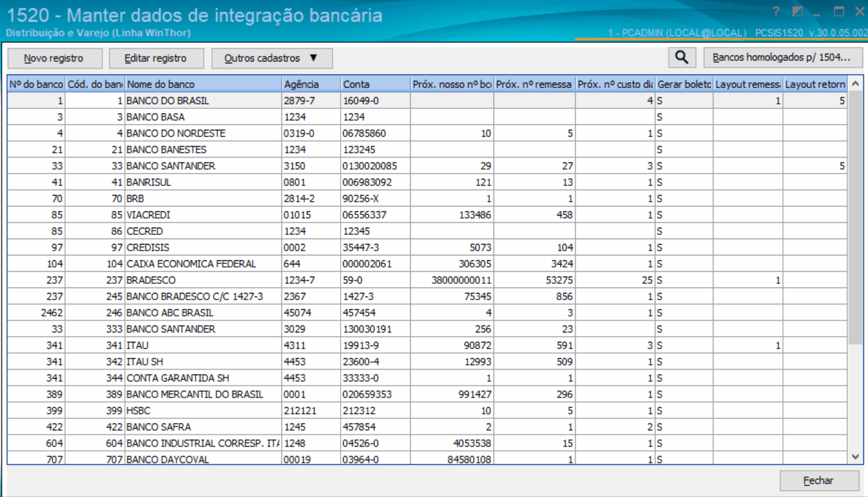Select the BANRISUL row
868x497 pixels.
[x=428, y=182]
